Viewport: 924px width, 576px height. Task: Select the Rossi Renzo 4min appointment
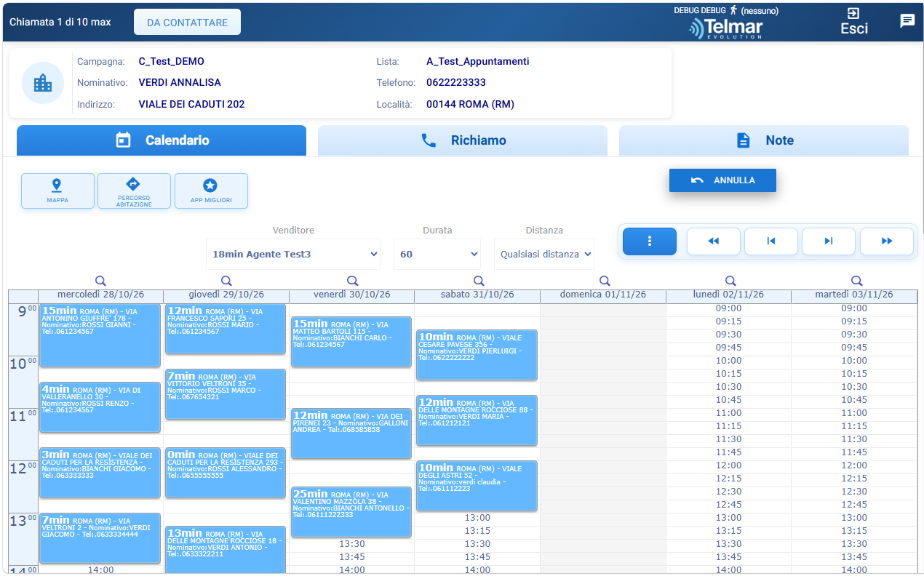point(100,407)
